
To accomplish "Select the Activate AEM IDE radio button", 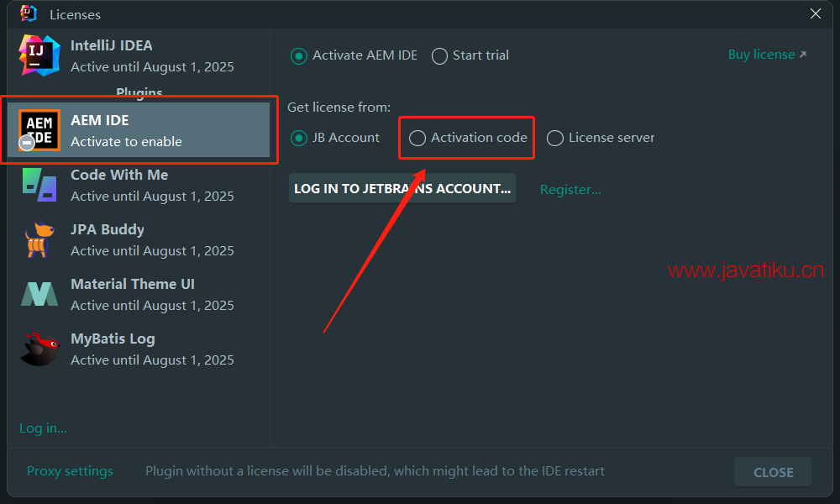I will tap(299, 55).
